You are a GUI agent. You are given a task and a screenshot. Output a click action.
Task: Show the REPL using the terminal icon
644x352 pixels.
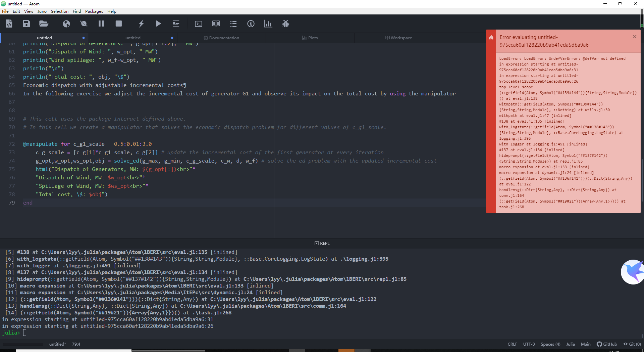pyautogui.click(x=199, y=24)
